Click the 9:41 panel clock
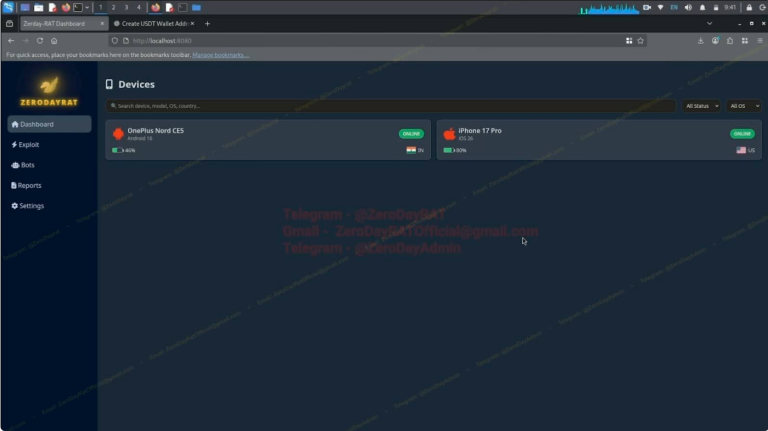Screen dimensions: 768x431 pos(730,7)
